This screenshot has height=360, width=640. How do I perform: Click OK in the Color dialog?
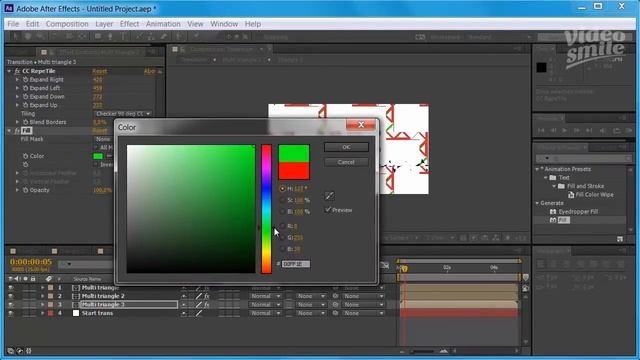pos(346,147)
